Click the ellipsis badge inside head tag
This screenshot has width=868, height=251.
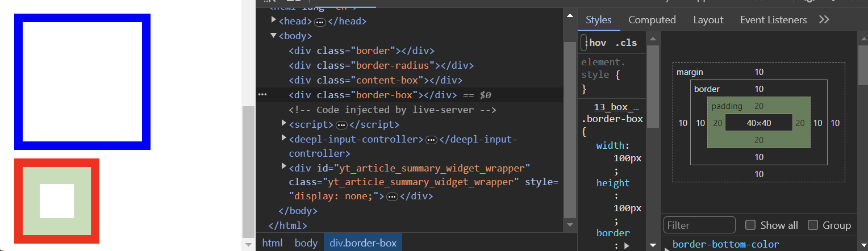(x=320, y=22)
